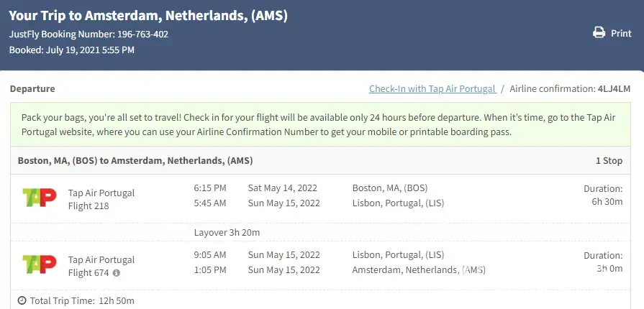Click the info icon beside Flight 674
The image size is (644, 309).
point(117,273)
